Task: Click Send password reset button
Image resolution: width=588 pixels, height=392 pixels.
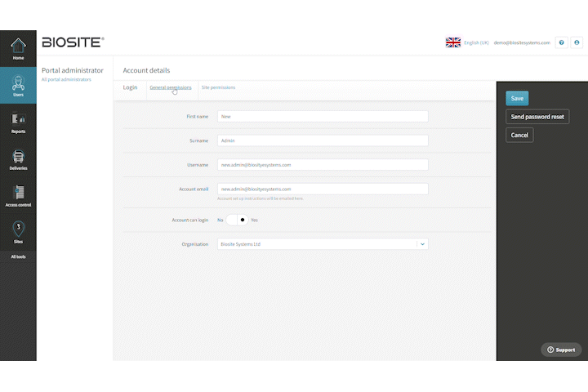Action: (x=537, y=117)
